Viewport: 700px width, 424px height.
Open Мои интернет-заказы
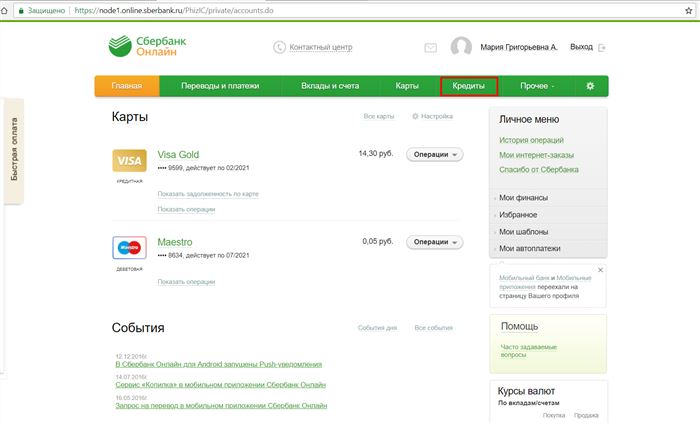(536, 155)
